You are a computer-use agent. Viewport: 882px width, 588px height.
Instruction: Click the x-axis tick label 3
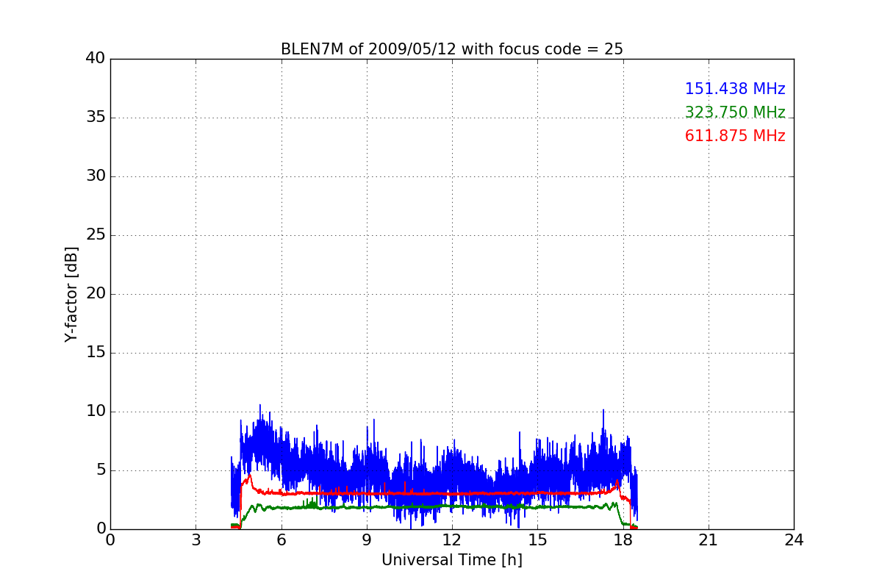pos(196,540)
